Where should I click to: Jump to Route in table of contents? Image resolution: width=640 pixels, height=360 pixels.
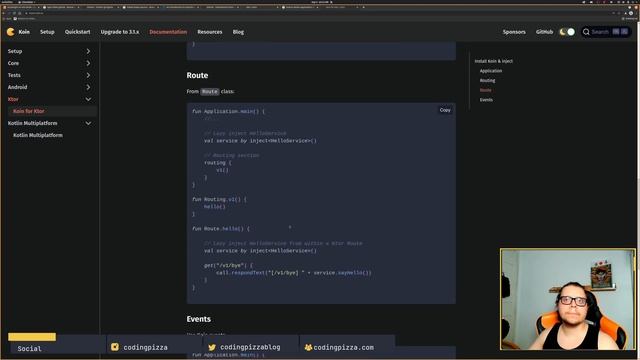point(485,90)
